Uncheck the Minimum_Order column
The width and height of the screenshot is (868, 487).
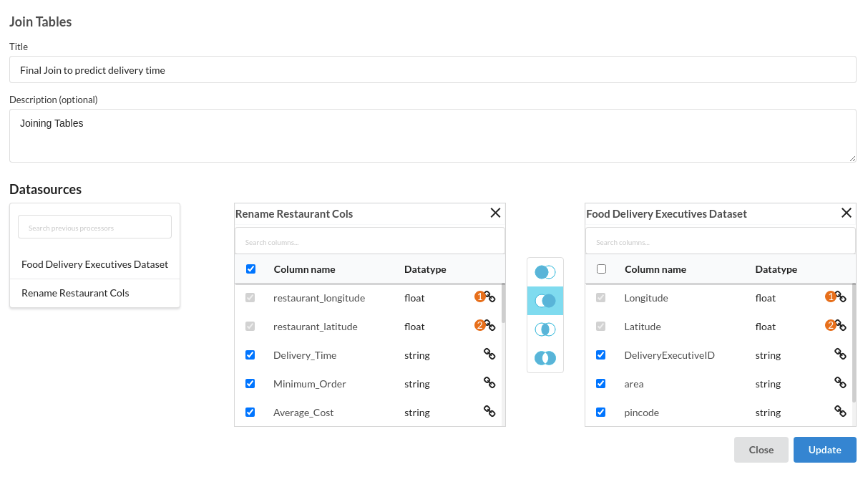250,383
